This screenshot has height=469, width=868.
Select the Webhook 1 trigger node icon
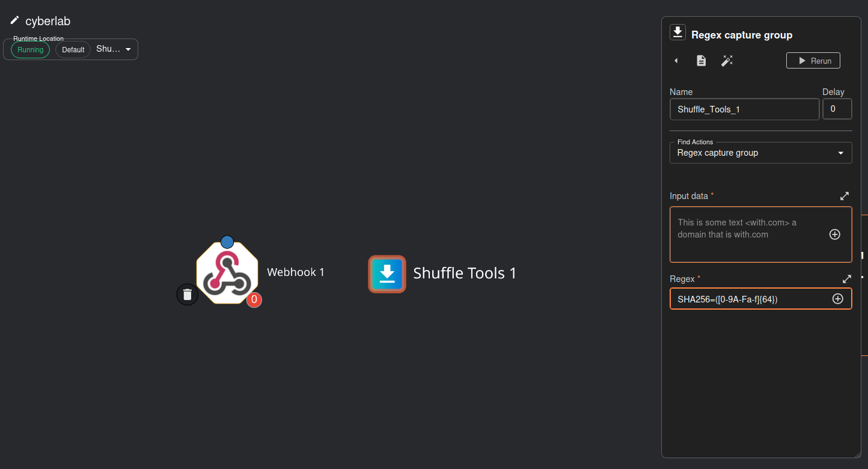point(227,273)
